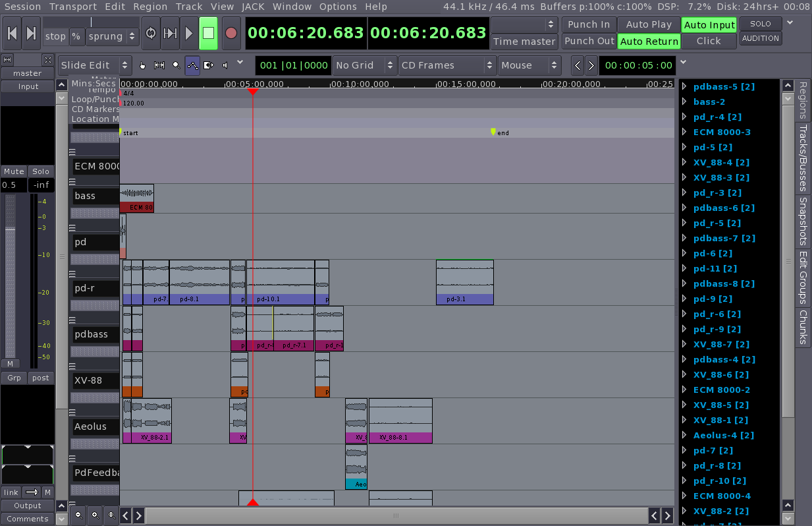812x526 pixels.
Task: Click the record arm button in transport
Action: [x=230, y=33]
